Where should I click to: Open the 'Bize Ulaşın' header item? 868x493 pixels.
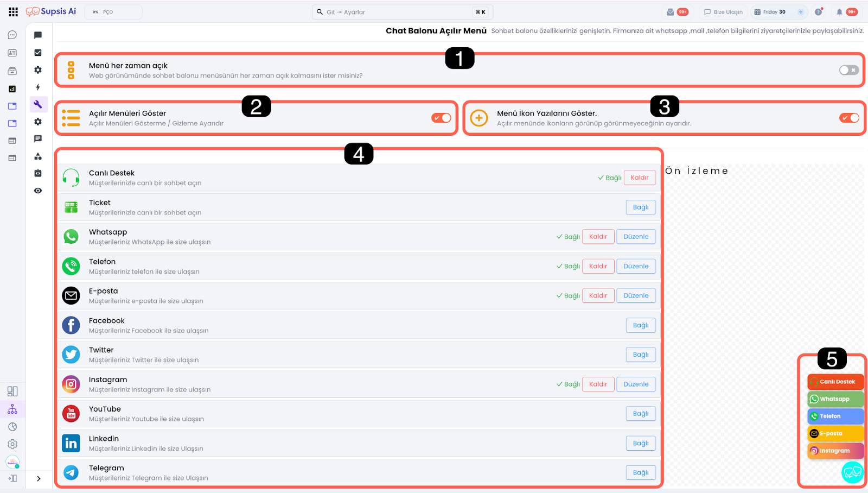point(723,12)
